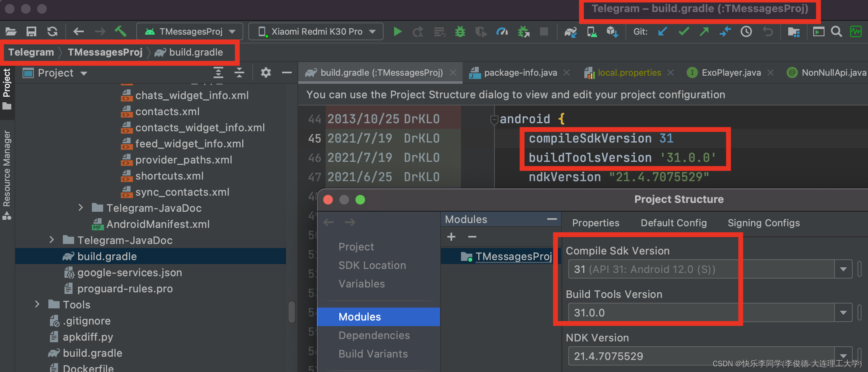Add a module with the plus button
Screen dimensions: 868x372
coord(451,237)
